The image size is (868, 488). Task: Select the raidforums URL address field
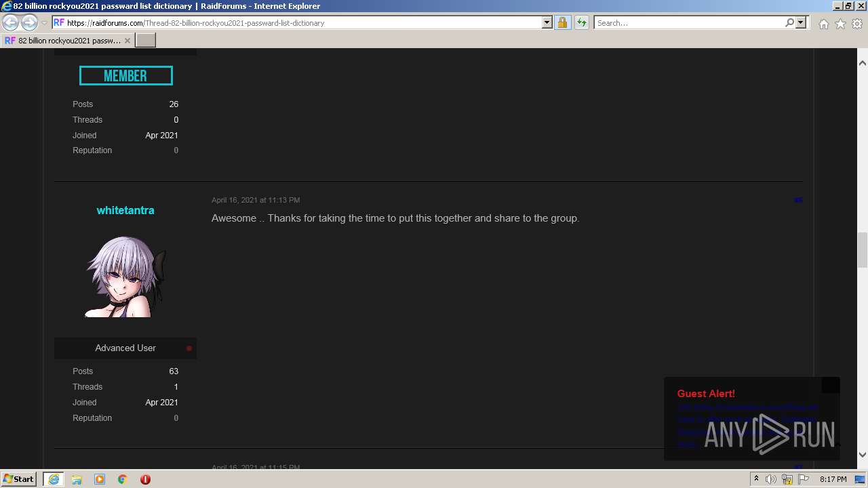coord(303,22)
